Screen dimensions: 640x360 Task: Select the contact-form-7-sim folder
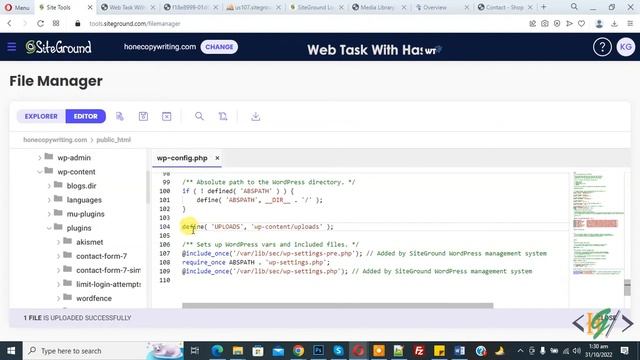(x=108, y=270)
